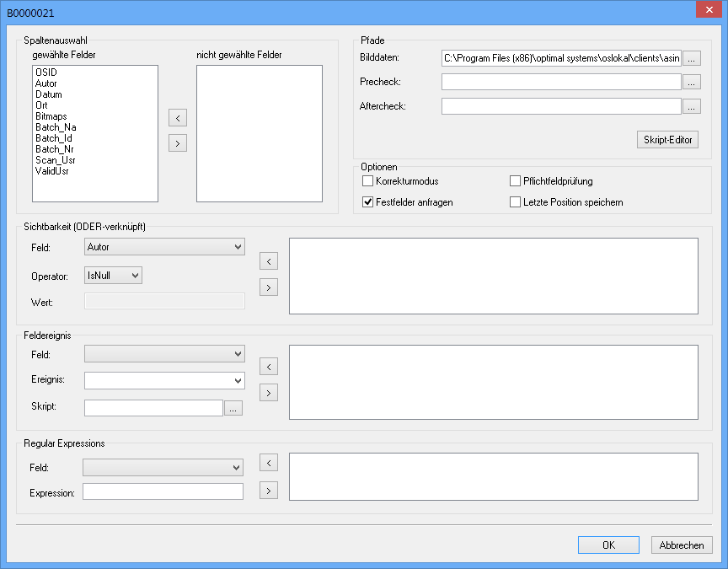Browse for a Precheck file
Viewport: 728px width, 569px height.
coord(693,82)
